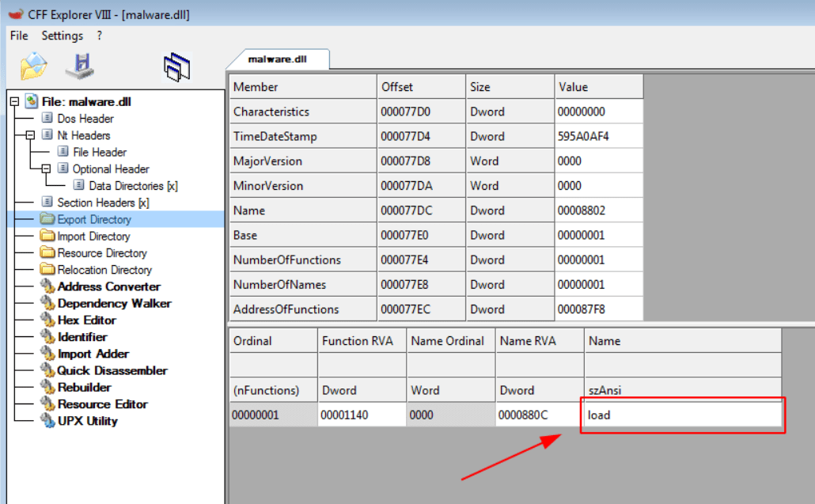Click the Data Directories page icon
Image resolution: width=815 pixels, height=504 pixels.
coord(79,185)
